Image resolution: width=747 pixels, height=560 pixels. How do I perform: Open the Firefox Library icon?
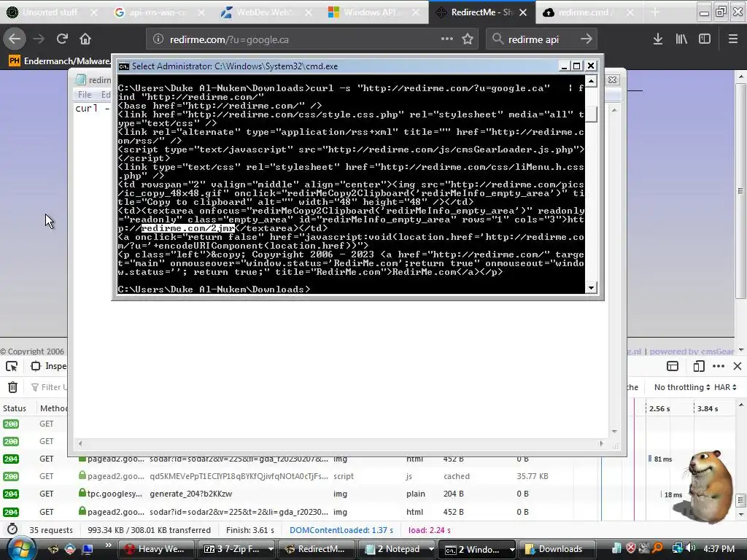click(x=681, y=39)
